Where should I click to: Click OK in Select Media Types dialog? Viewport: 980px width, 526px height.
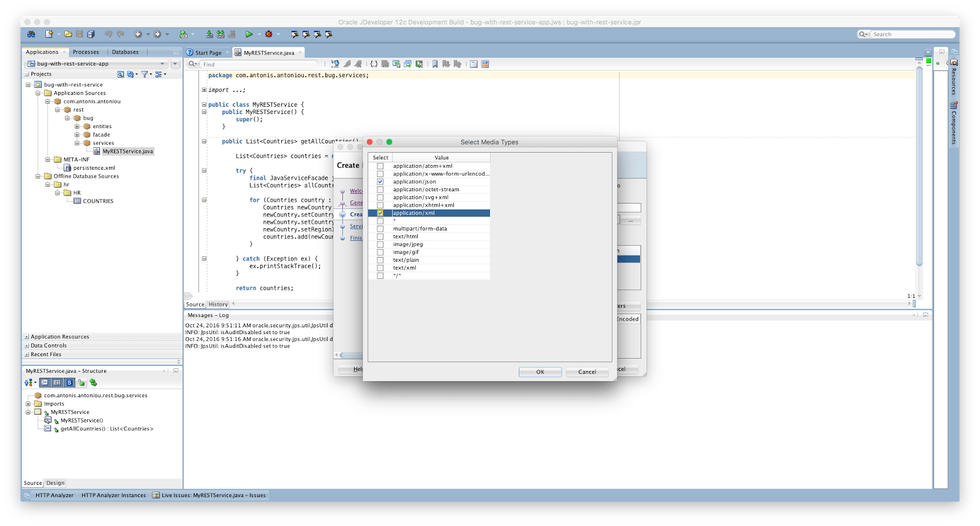(x=540, y=372)
